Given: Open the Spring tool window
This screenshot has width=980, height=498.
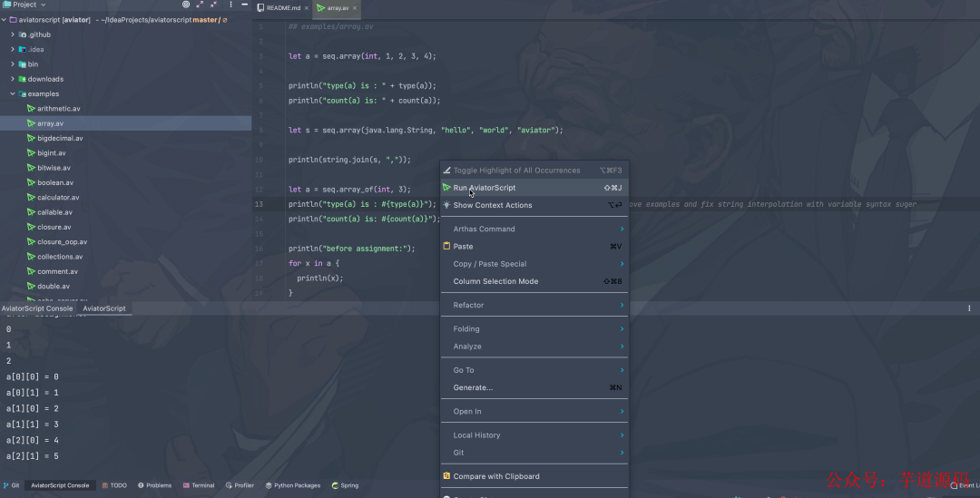Looking at the screenshot, I should pos(345,485).
